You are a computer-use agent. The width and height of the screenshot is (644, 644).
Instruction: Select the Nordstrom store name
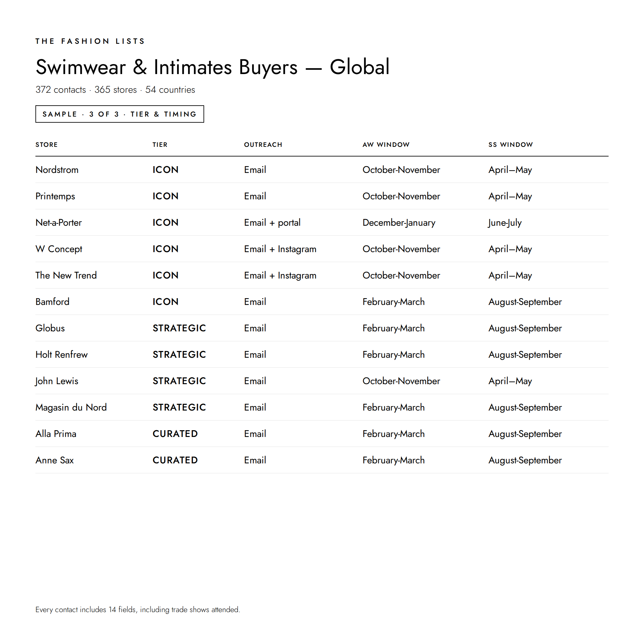point(57,170)
